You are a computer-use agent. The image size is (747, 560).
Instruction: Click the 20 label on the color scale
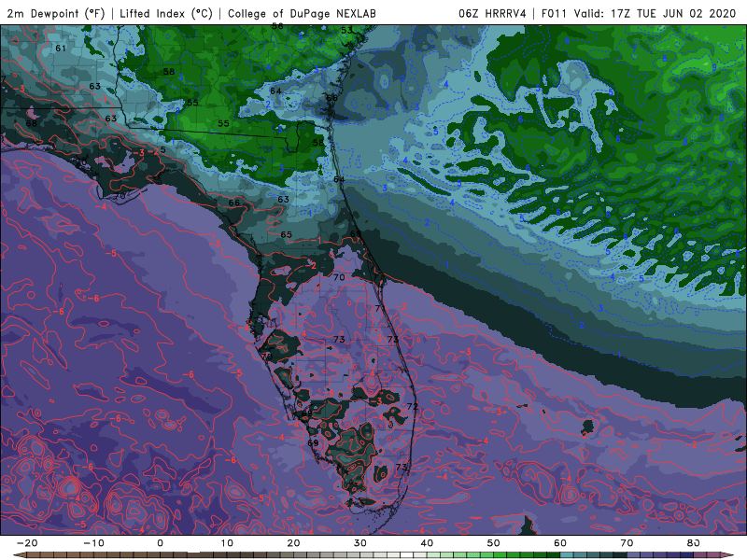point(293,543)
